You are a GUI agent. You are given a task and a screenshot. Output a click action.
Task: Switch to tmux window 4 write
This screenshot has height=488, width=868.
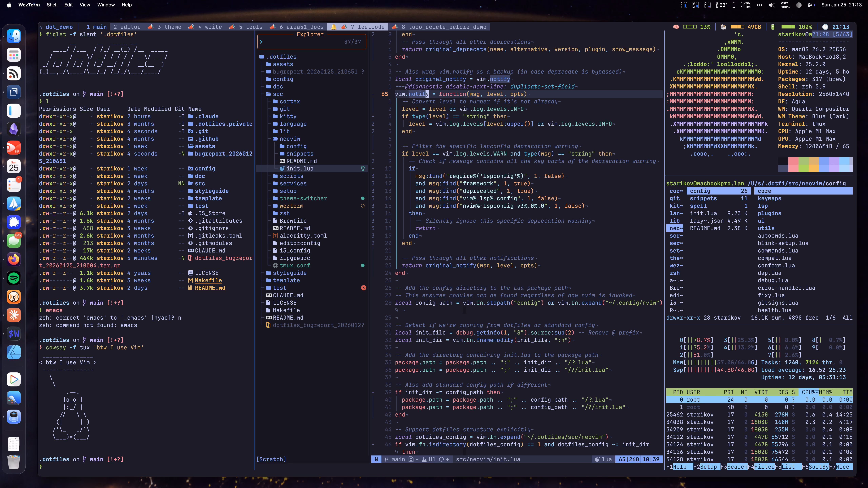pyautogui.click(x=210, y=27)
